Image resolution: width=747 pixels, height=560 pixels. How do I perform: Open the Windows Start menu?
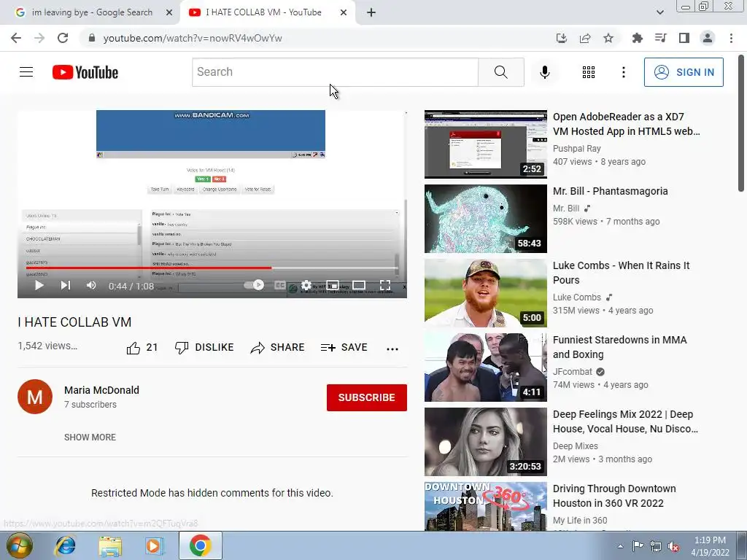(x=19, y=545)
